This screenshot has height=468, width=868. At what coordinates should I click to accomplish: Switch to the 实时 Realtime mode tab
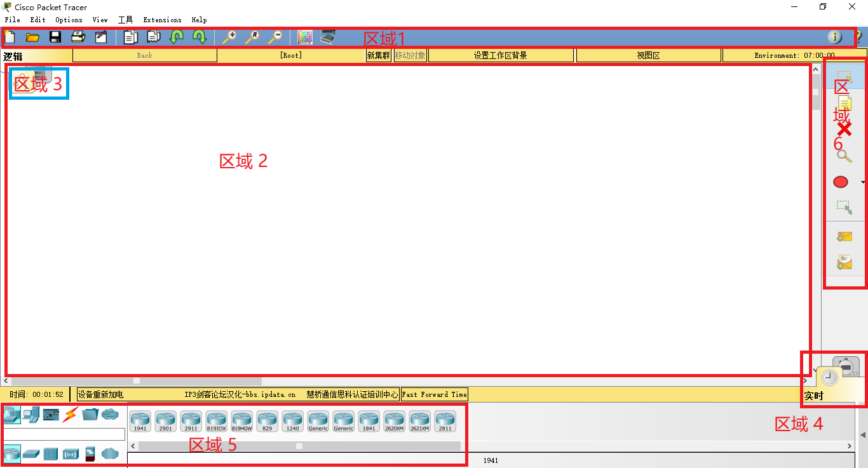[x=813, y=396]
